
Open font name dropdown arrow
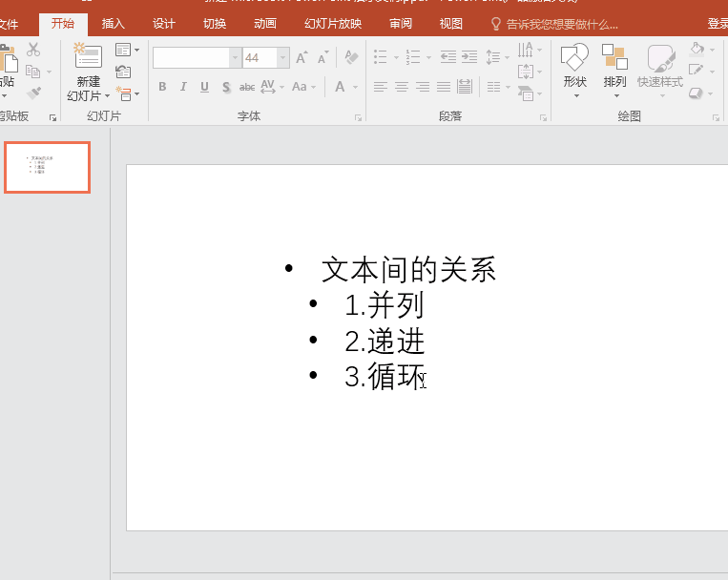(x=236, y=57)
